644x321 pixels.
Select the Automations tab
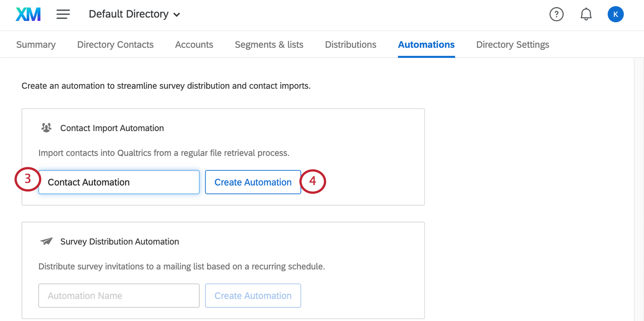426,45
